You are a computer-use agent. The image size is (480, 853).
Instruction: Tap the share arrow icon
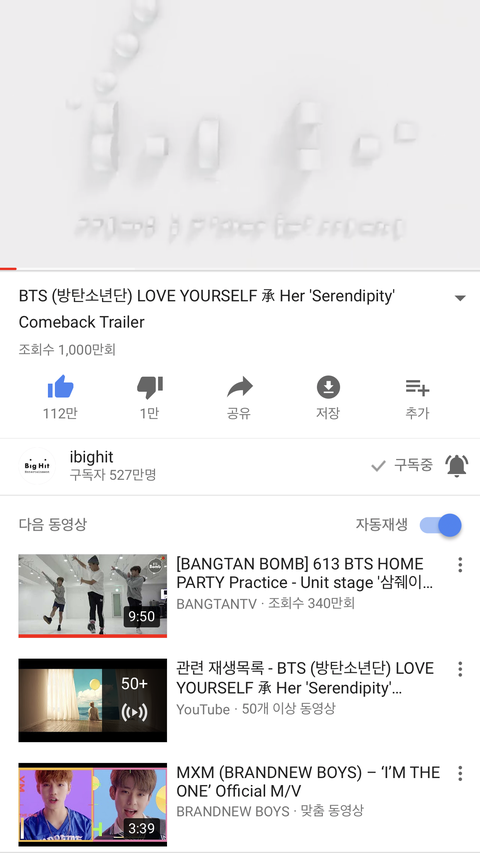239,387
